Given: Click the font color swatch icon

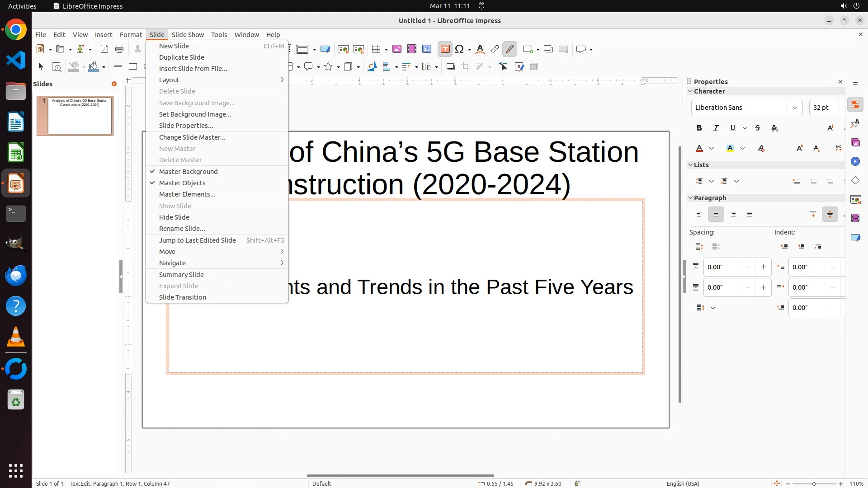Looking at the screenshot, I should coord(699,149).
